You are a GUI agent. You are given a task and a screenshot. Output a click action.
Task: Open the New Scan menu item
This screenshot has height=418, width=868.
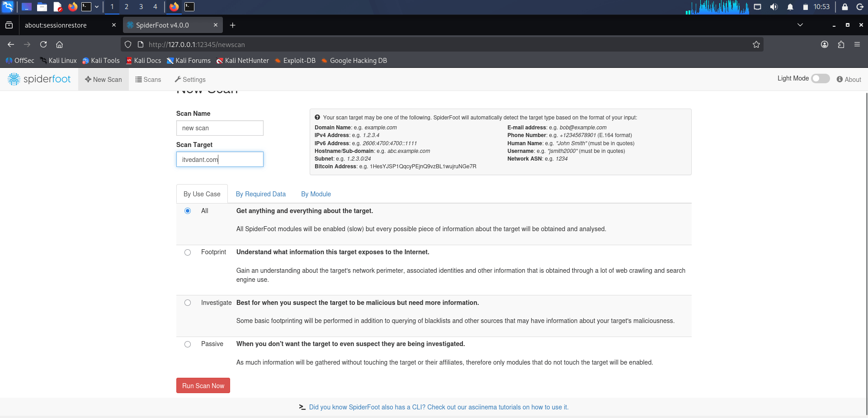click(x=104, y=80)
